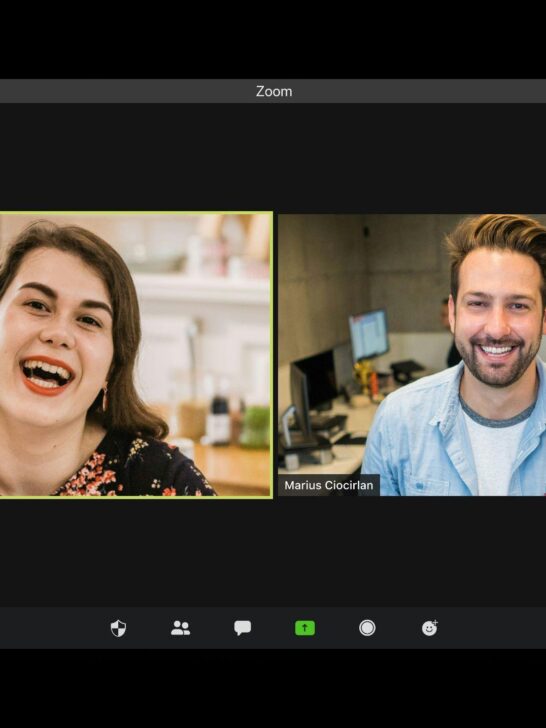Open the Security shield icon
This screenshot has height=728, width=546.
pyautogui.click(x=118, y=628)
